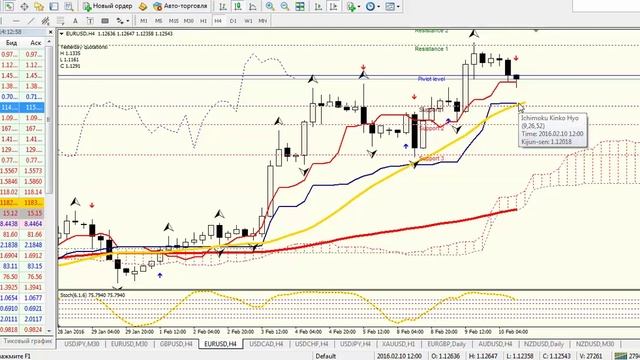This screenshot has width=640, height=360.
Task: Set timeframe to M30
Action: pos(189,21)
